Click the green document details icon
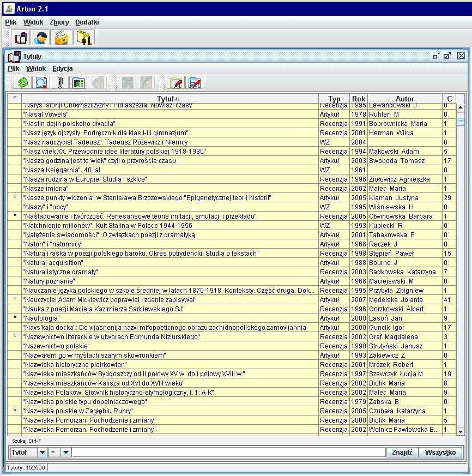 [78, 82]
